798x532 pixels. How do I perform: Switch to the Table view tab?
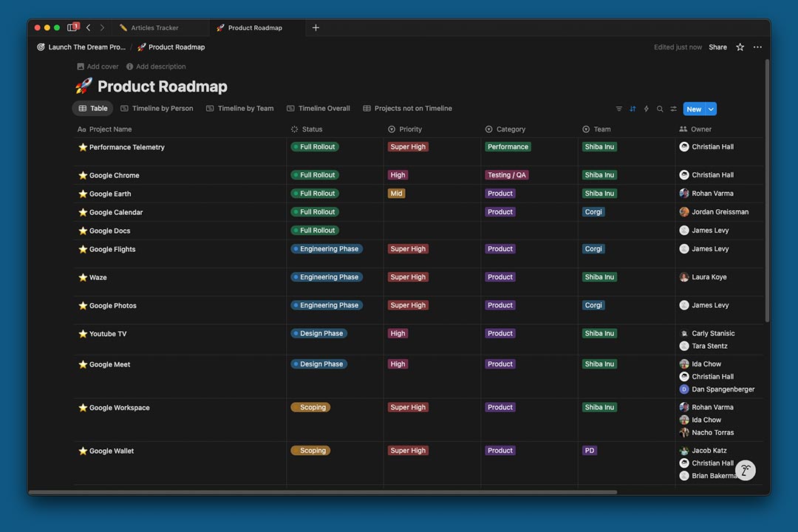(93, 109)
